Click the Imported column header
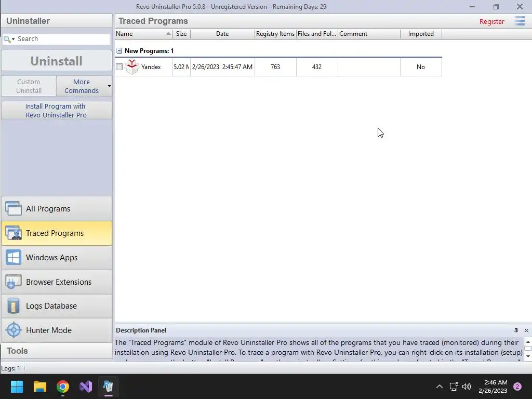This screenshot has width=532, height=399. coord(421,34)
